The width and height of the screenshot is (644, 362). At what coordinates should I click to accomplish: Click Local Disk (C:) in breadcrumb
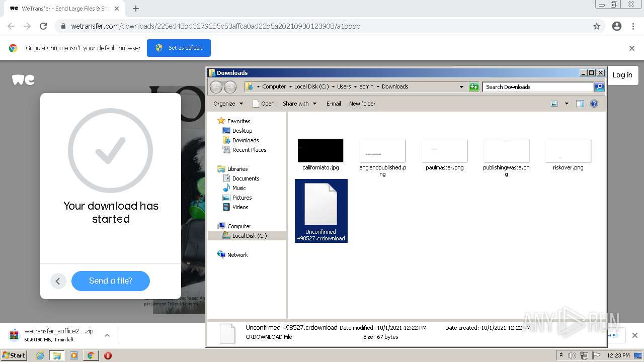[311, 86]
